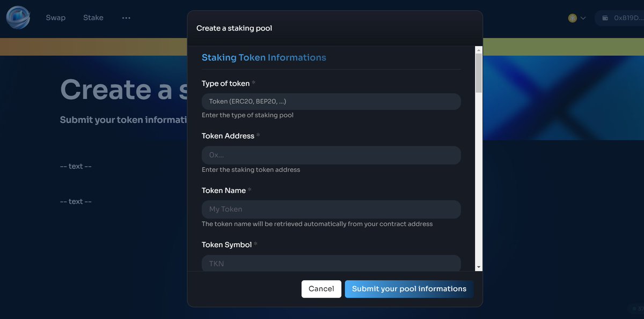
Task: Open the Stake section
Action: [x=93, y=17]
